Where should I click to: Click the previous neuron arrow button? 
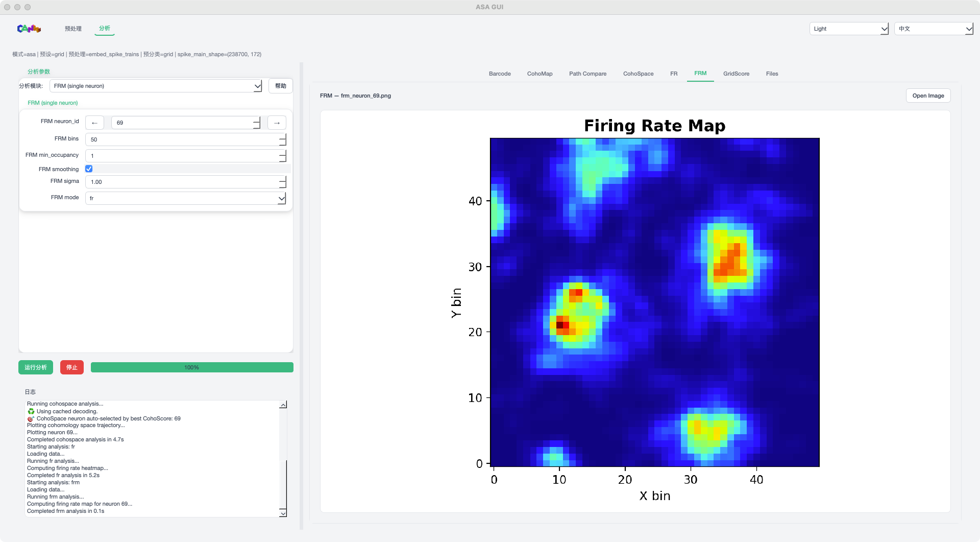pos(94,123)
